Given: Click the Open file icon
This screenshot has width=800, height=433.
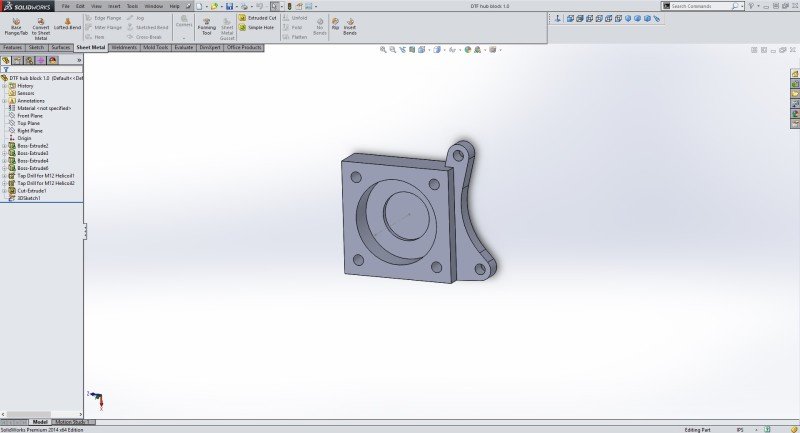Looking at the screenshot, I should pos(214,6).
